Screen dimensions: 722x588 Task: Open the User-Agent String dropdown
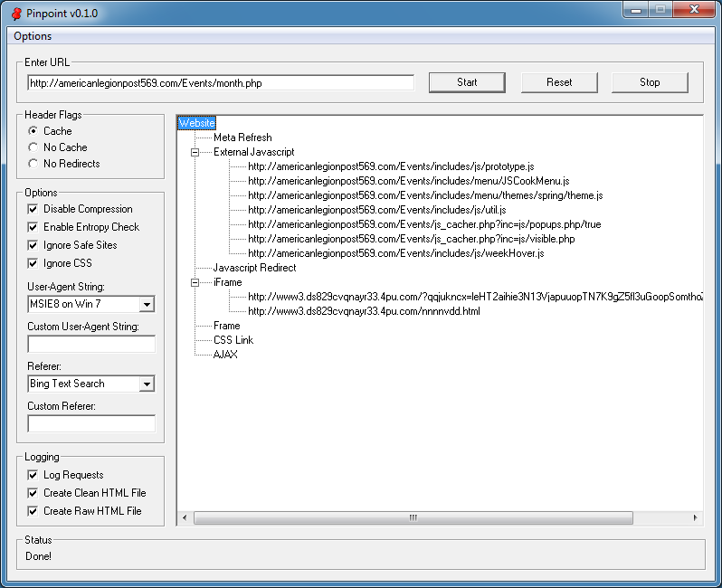[x=147, y=305]
